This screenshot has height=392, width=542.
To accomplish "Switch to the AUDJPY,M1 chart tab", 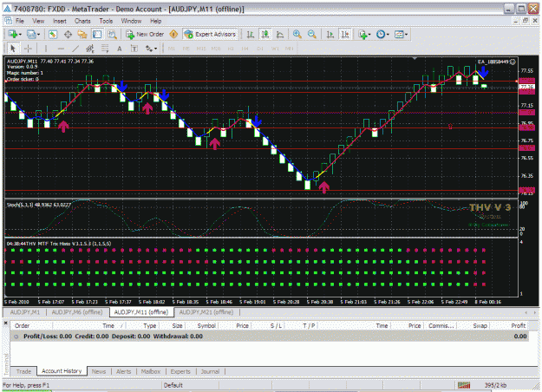I will (25, 312).
